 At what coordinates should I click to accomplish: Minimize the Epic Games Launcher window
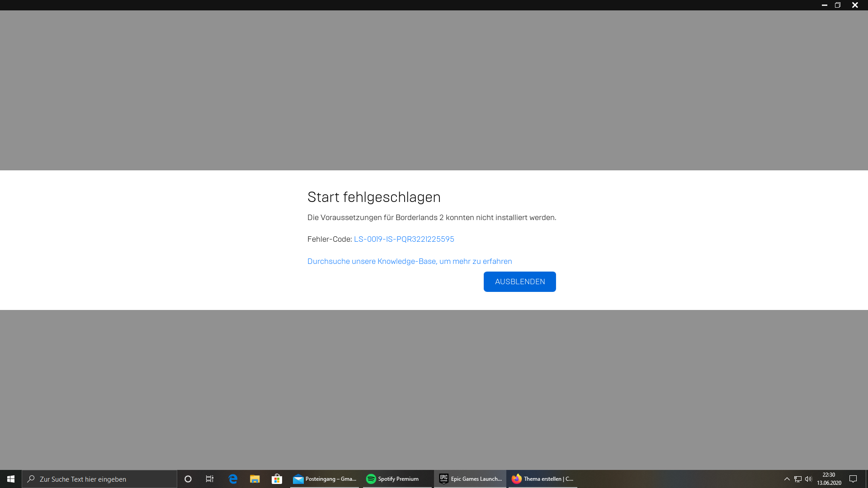click(825, 5)
